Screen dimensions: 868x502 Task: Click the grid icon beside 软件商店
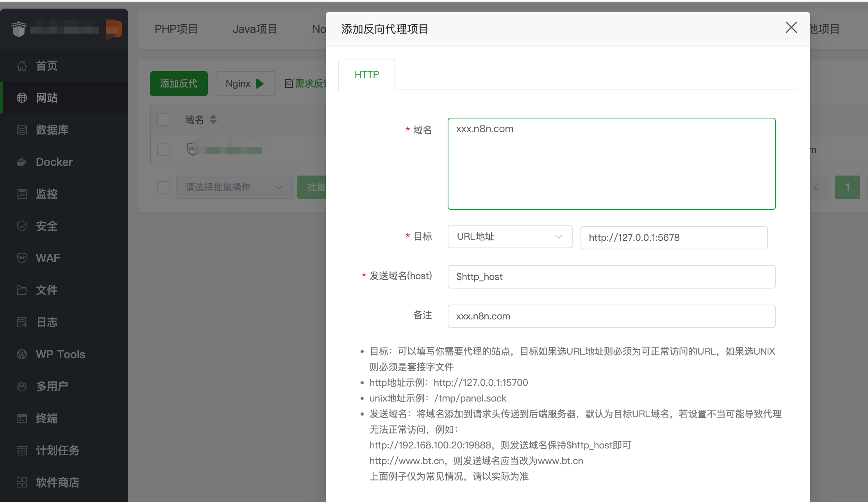click(22, 482)
